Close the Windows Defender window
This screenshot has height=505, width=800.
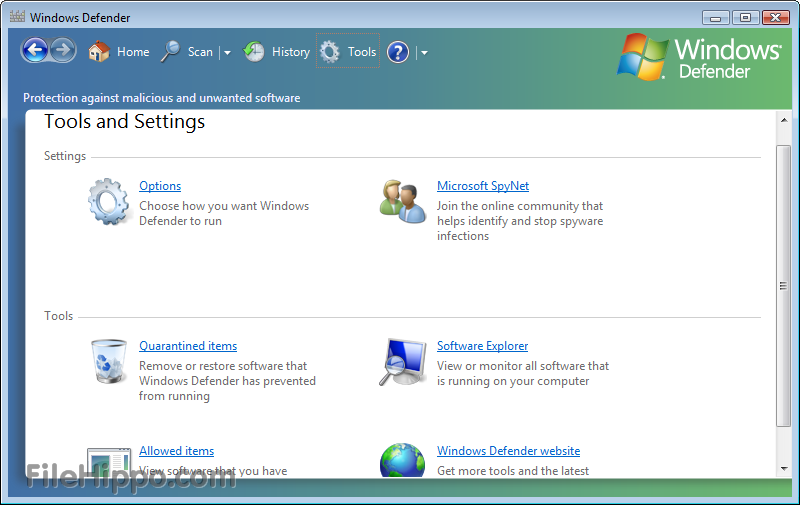[776, 18]
